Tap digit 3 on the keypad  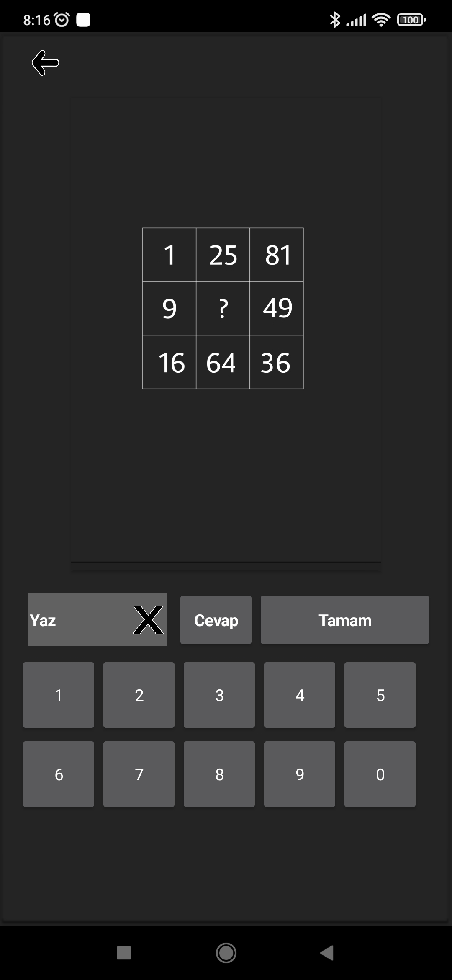point(219,695)
